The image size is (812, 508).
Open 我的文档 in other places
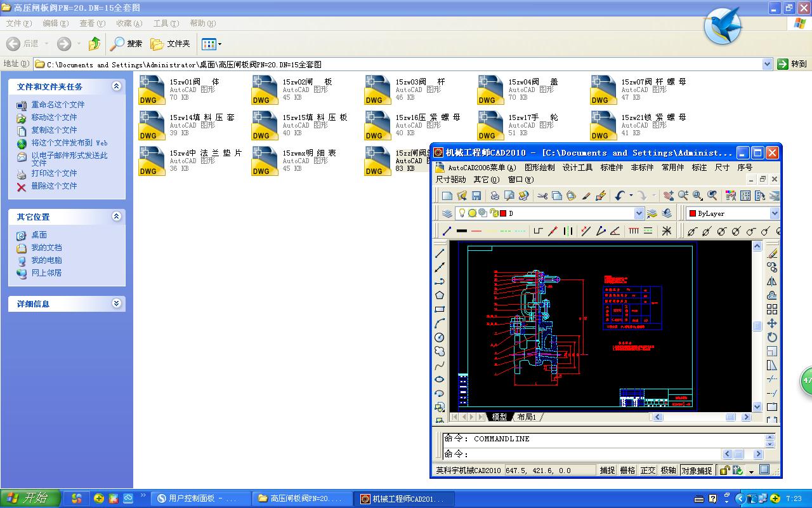tap(47, 248)
